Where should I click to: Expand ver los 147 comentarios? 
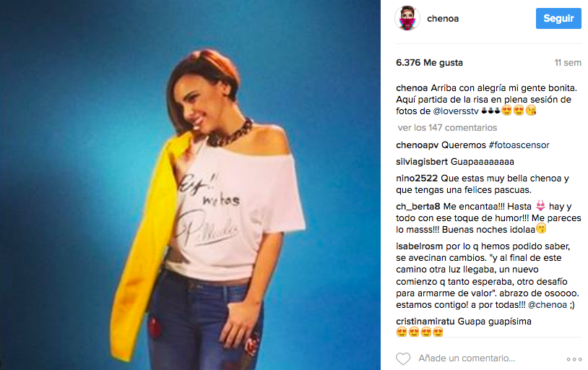tap(447, 128)
